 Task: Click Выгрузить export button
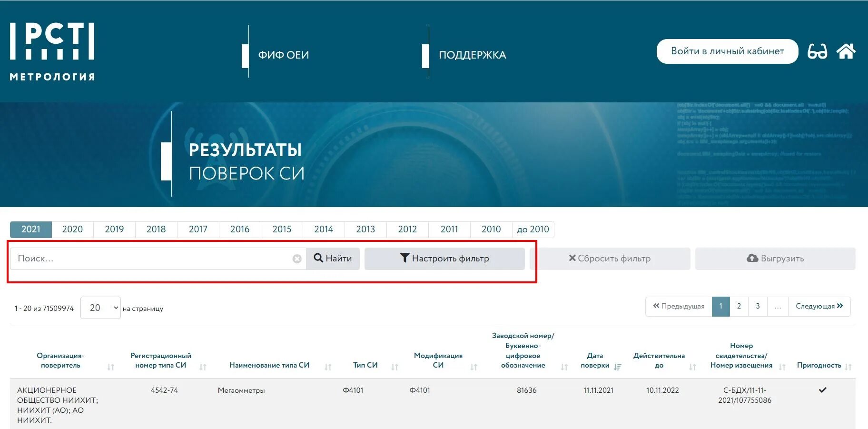[775, 259]
